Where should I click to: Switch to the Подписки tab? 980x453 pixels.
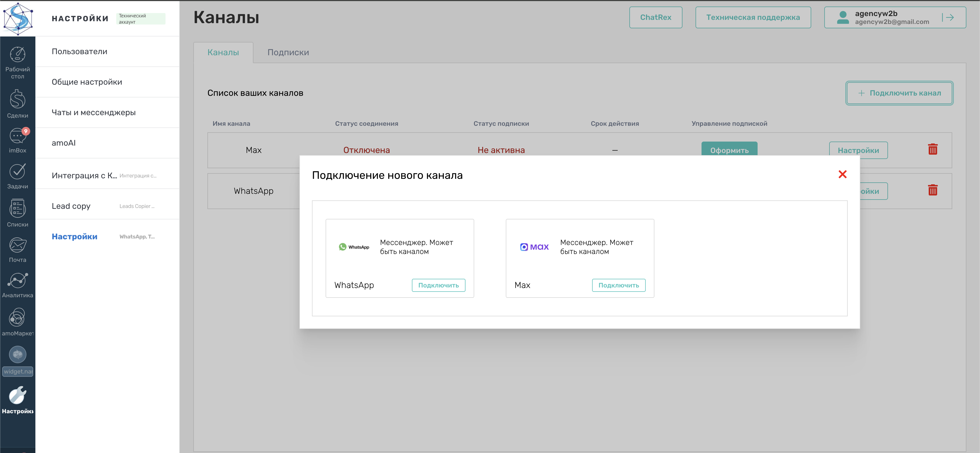point(288,53)
